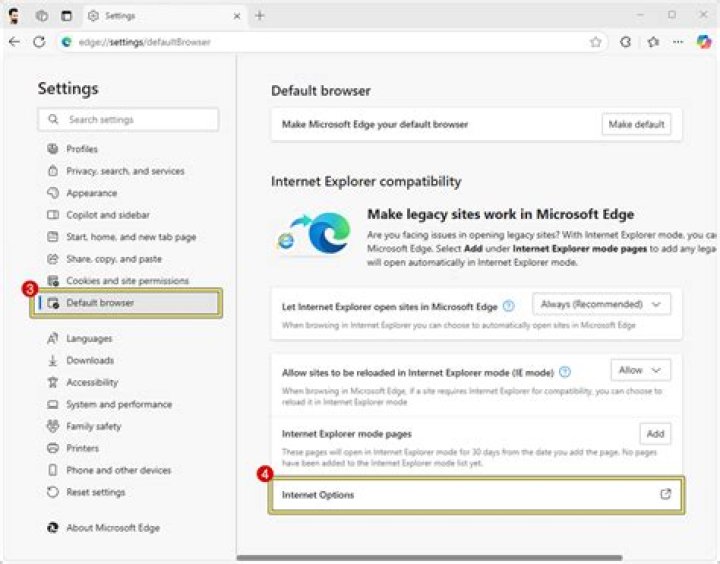The width and height of the screenshot is (720, 564).
Task: Click the favorites star in address bar
Action: [x=596, y=42]
